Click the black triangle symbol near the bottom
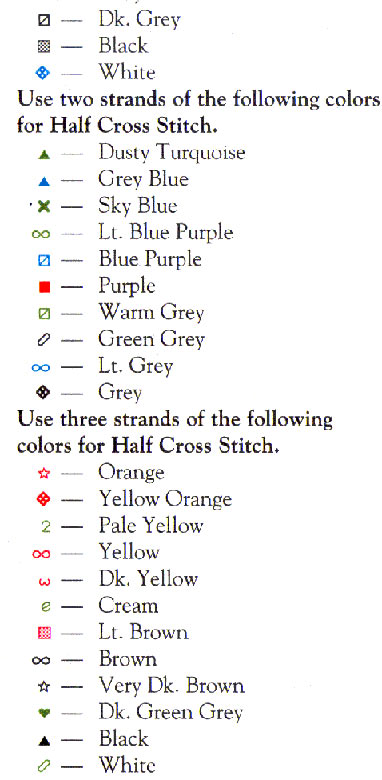 44,741
